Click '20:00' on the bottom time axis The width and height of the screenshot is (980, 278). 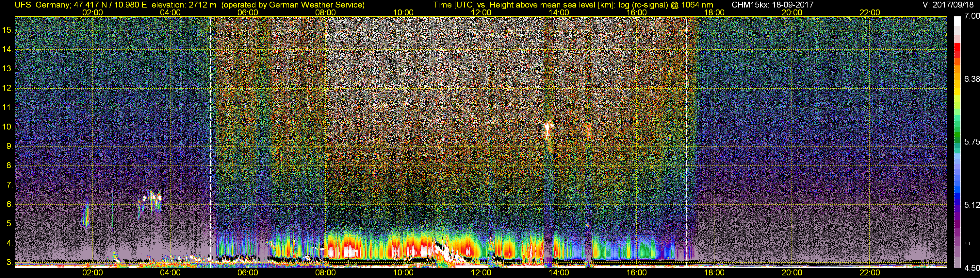(x=792, y=273)
